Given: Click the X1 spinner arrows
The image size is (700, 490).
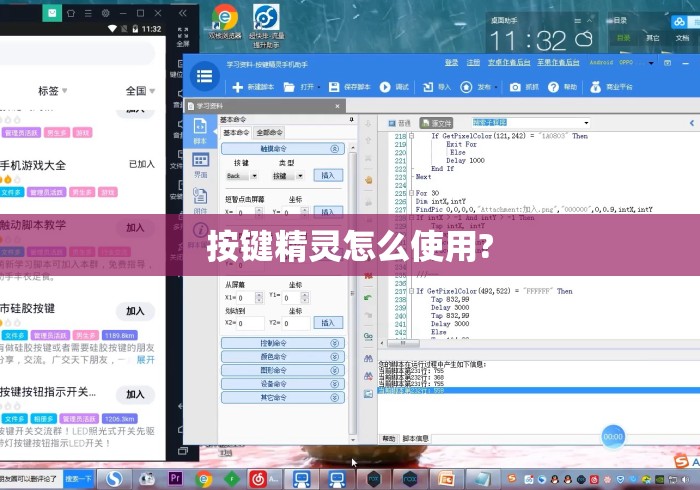Looking at the screenshot, I should [x=259, y=297].
